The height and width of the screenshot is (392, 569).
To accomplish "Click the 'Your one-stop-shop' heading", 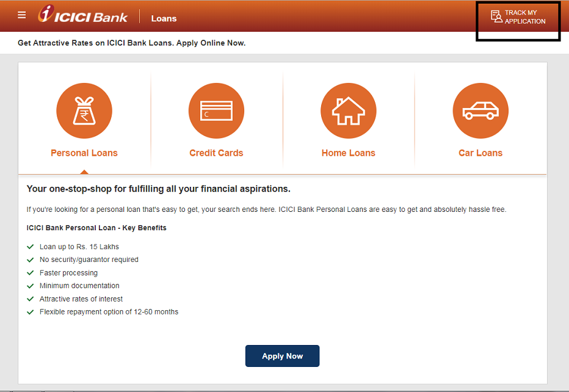I will pos(159,189).
